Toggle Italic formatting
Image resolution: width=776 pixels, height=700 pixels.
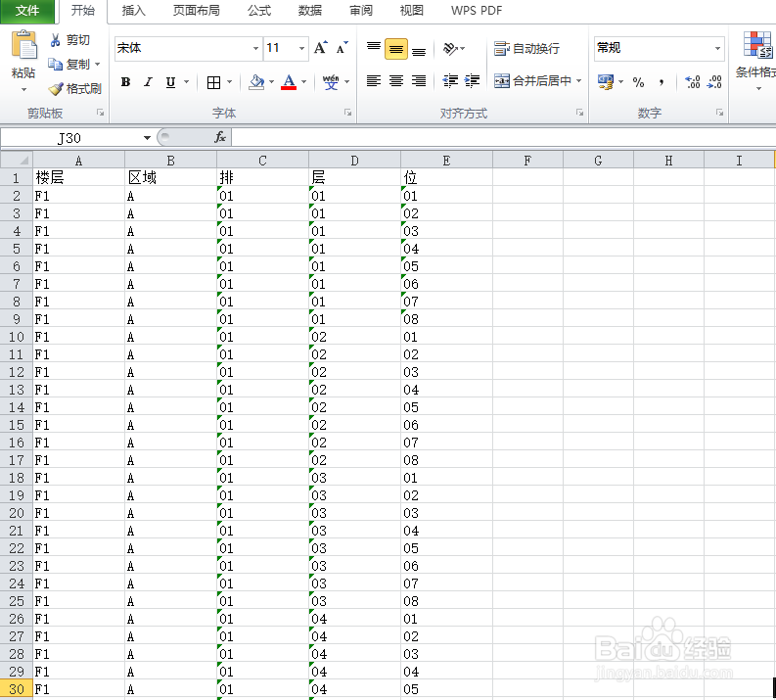148,82
